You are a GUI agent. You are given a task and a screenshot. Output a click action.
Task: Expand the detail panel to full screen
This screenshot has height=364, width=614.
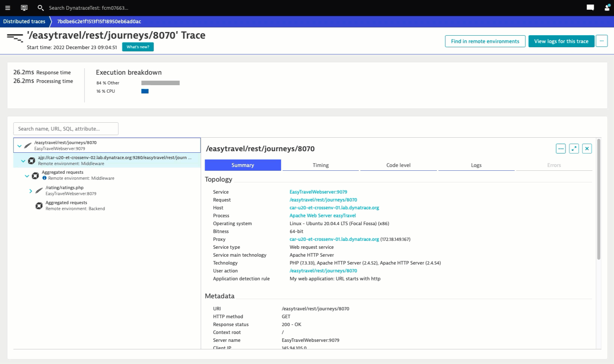pos(574,149)
